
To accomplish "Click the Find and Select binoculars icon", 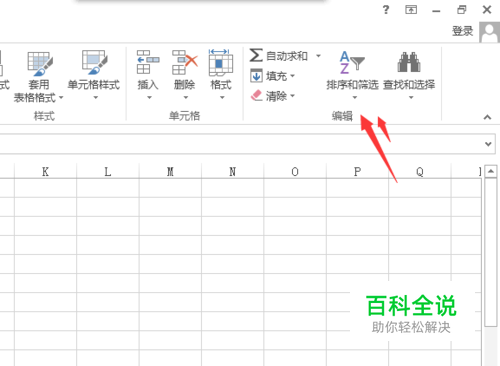I will (x=409, y=62).
